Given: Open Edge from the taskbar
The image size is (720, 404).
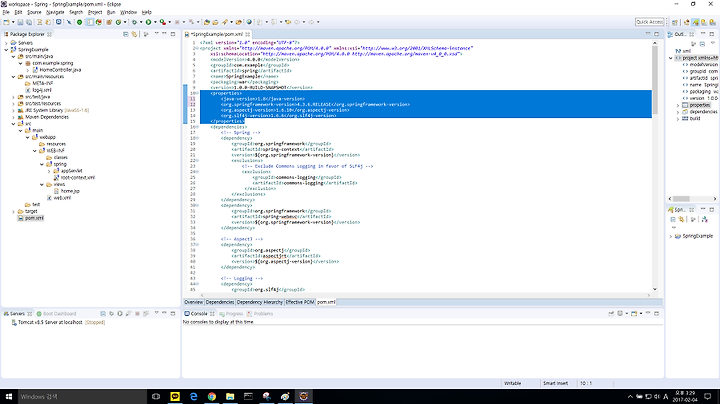Looking at the screenshot, I should click(193, 396).
